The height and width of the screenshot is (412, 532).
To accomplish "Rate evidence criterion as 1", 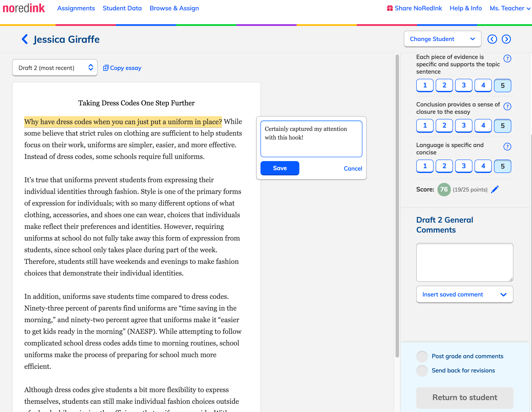I will coord(425,85).
